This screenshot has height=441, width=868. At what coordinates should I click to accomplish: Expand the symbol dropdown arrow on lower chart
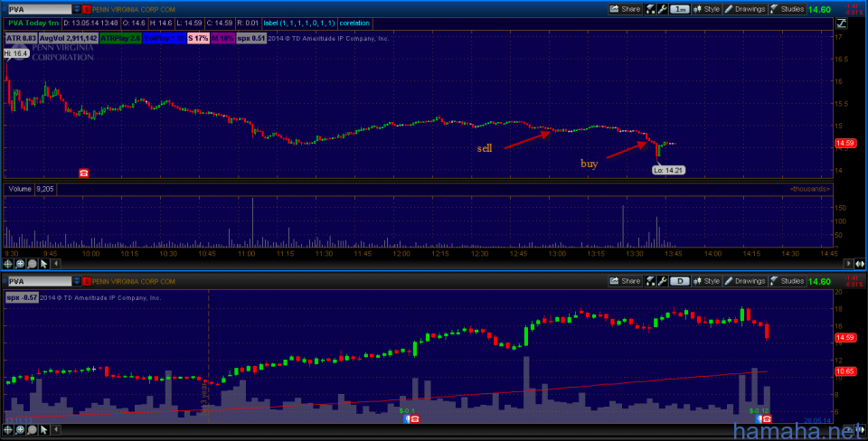tap(77, 282)
